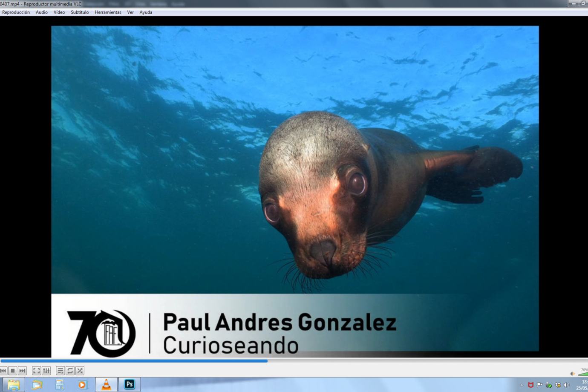Toggle fullscreen video mode
The image size is (588, 392).
pyautogui.click(x=37, y=371)
